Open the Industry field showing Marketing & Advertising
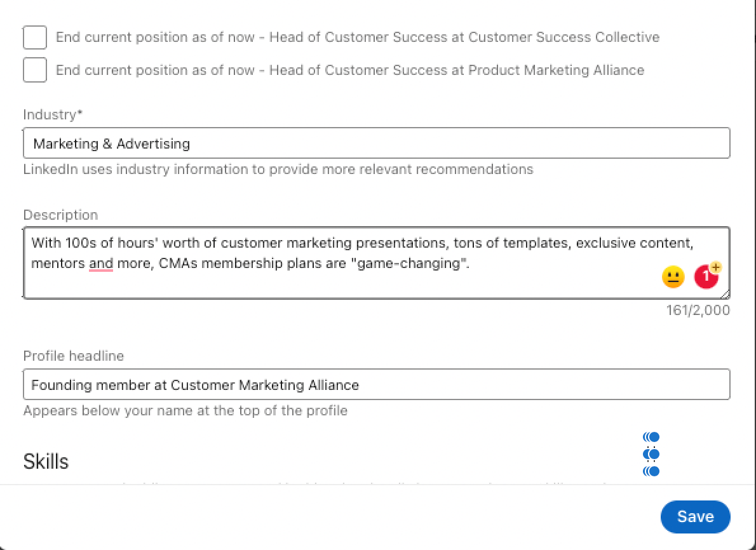This screenshot has width=756, height=550. coord(376,144)
